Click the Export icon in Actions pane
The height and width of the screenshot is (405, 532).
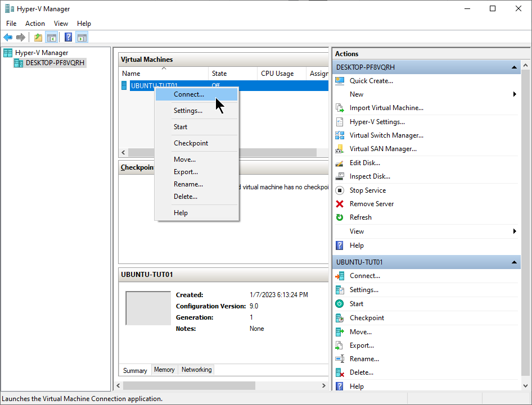point(340,345)
